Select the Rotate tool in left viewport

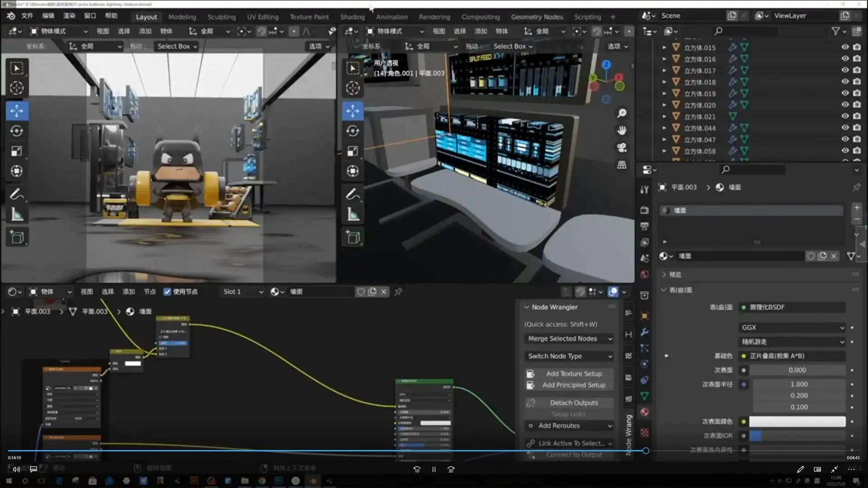tap(17, 131)
